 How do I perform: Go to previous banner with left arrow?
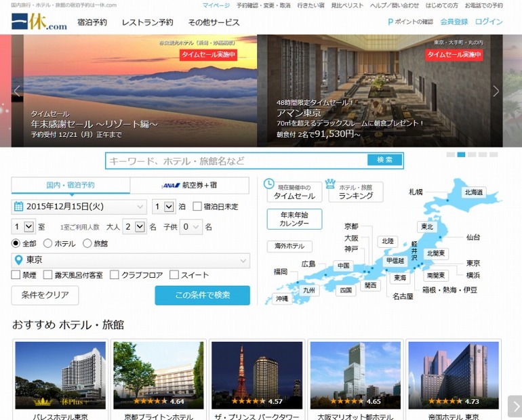(x=17, y=91)
